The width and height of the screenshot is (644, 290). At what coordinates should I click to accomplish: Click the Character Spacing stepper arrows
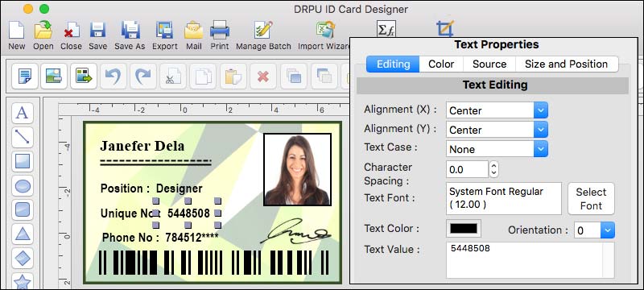pos(493,169)
